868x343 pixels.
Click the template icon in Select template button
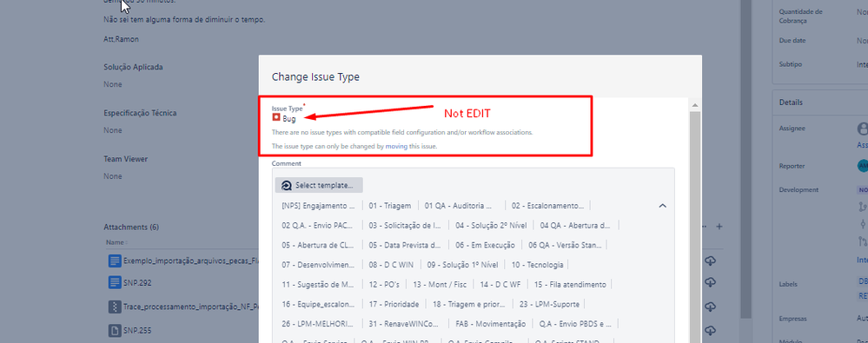pos(286,185)
